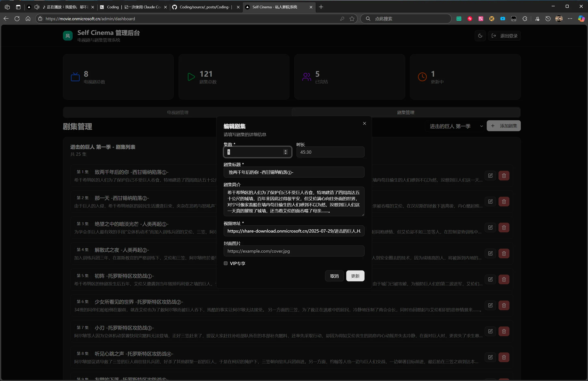Edit episode 第 7 集 pencil icon

click(x=490, y=331)
